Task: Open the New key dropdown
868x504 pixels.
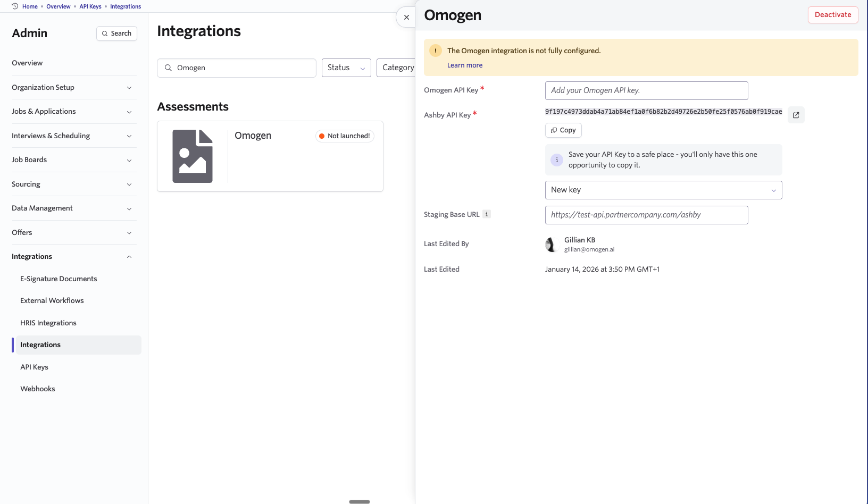Action: click(663, 190)
